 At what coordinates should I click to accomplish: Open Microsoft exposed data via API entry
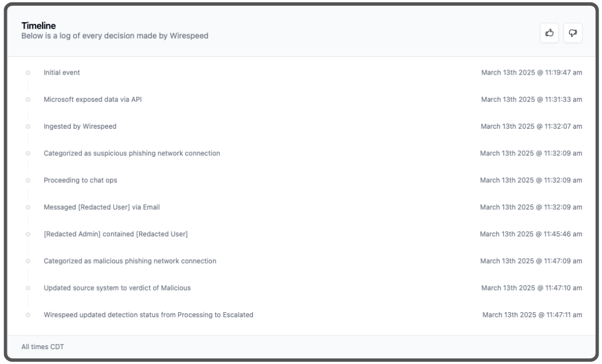pyautogui.click(x=92, y=100)
